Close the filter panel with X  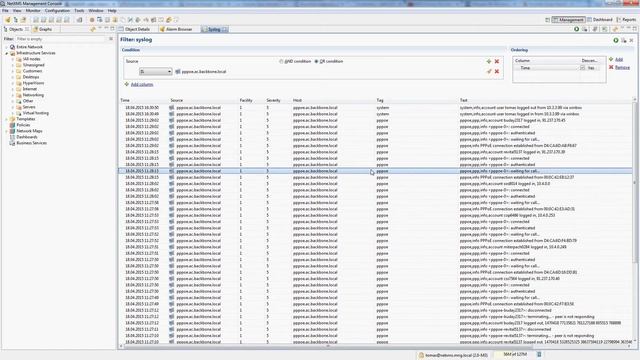click(x=631, y=40)
